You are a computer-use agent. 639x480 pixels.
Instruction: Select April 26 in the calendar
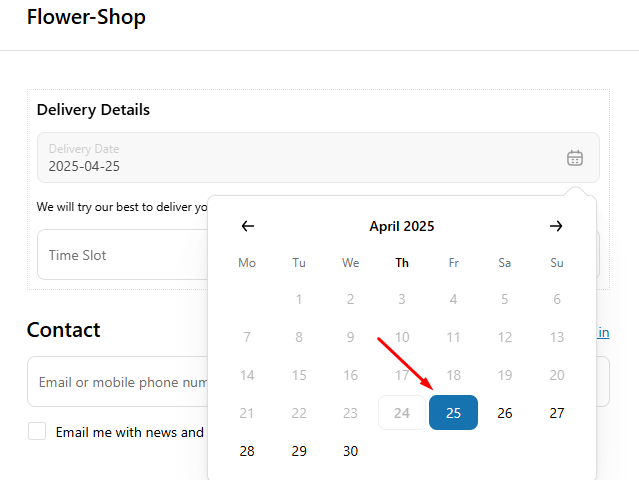click(505, 413)
